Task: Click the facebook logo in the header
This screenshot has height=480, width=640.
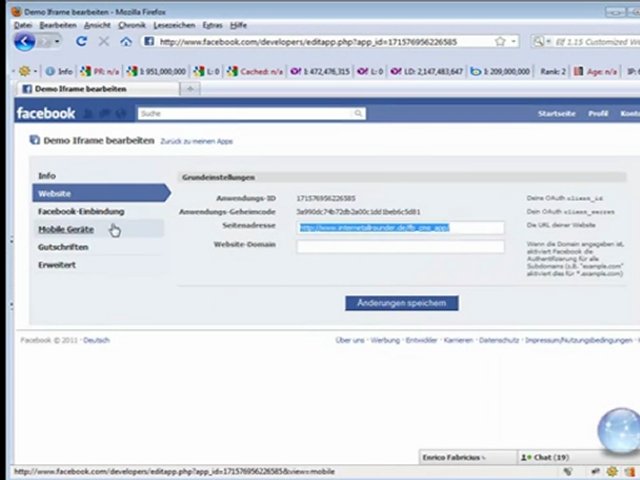Action: point(46,113)
